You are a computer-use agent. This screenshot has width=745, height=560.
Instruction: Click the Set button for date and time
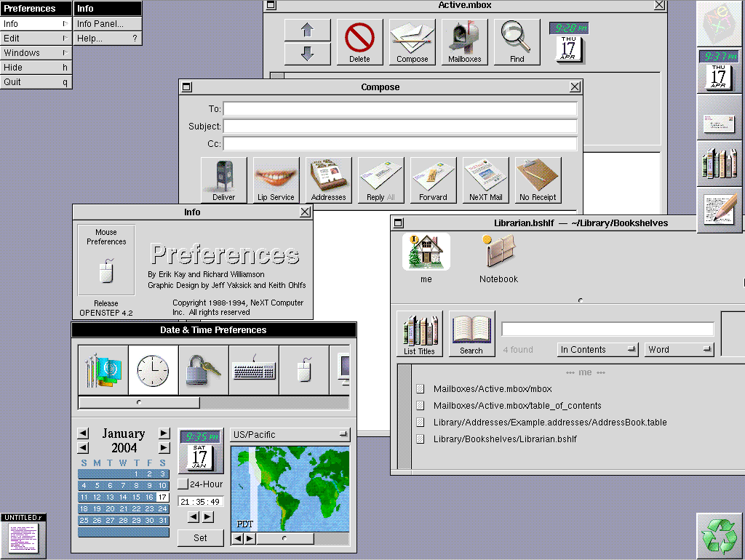coord(200,537)
